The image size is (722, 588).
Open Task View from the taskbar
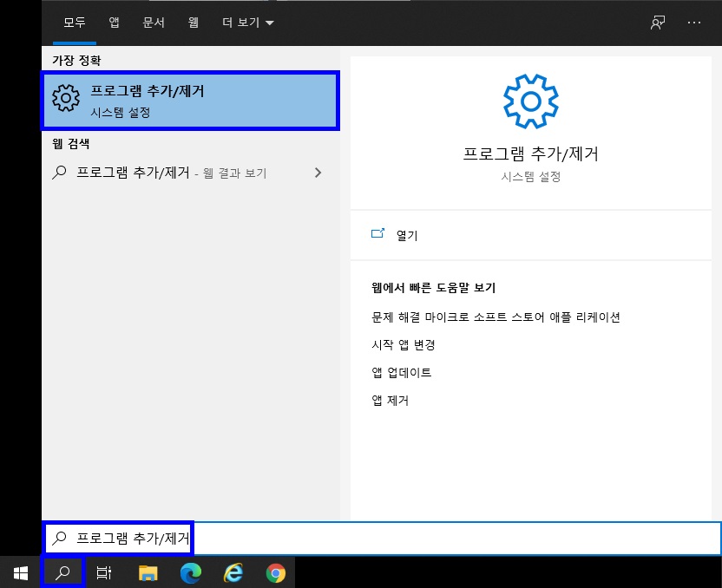point(104,572)
